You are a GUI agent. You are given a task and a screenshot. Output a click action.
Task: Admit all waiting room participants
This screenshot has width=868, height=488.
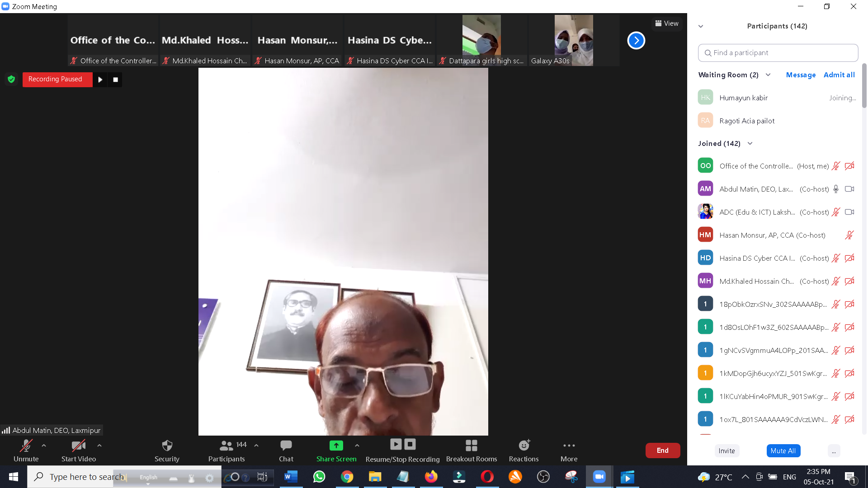(839, 75)
